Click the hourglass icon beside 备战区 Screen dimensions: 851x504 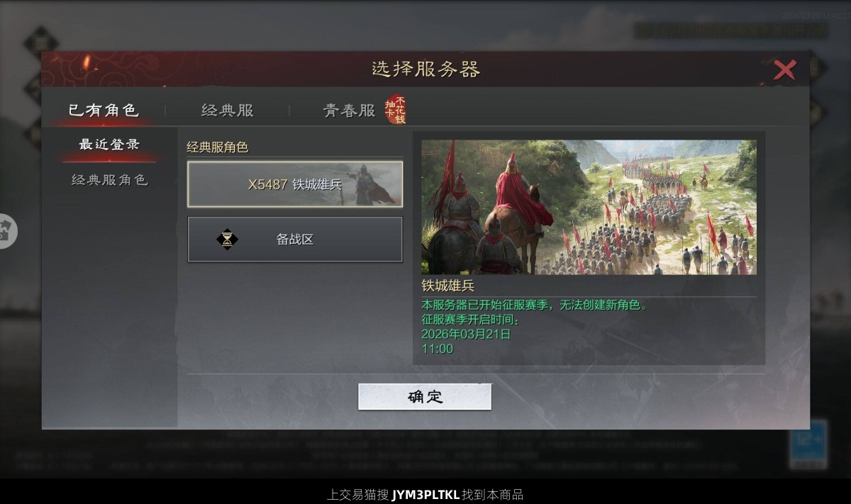[227, 240]
